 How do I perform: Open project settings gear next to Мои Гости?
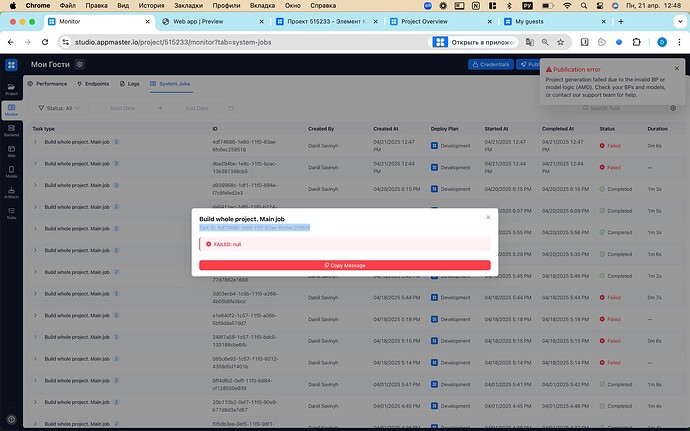pos(80,64)
